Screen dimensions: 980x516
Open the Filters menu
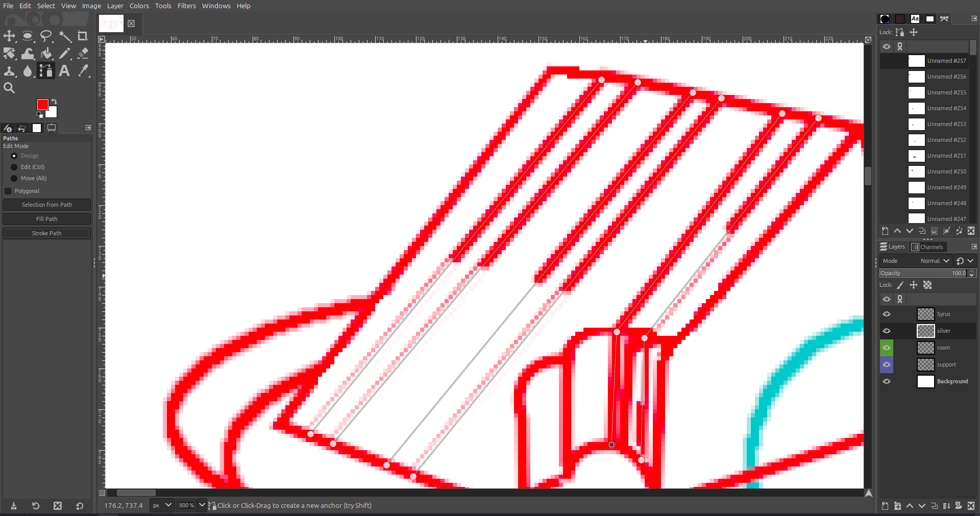[x=186, y=6]
